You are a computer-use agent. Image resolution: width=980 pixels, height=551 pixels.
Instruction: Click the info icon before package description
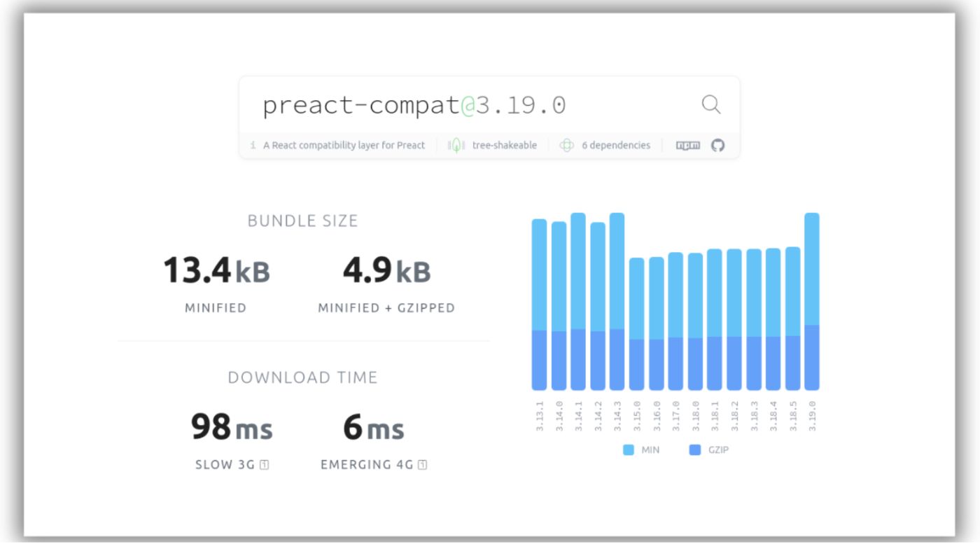pyautogui.click(x=253, y=146)
